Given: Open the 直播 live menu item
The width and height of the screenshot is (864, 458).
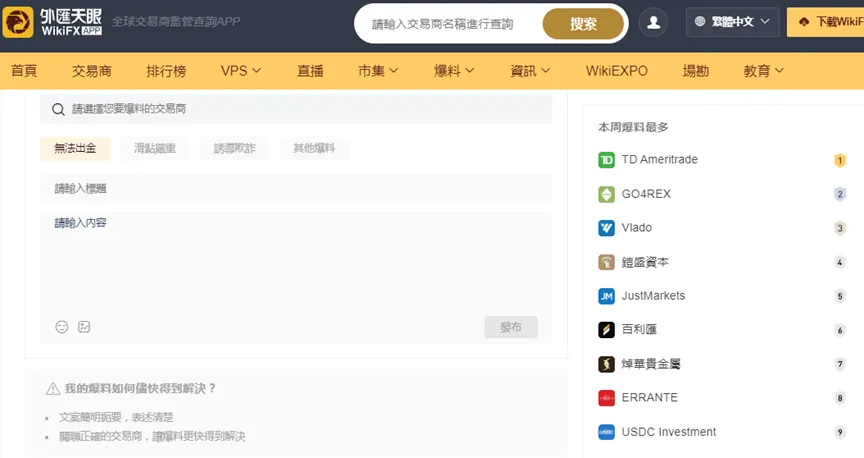Looking at the screenshot, I should (x=310, y=71).
